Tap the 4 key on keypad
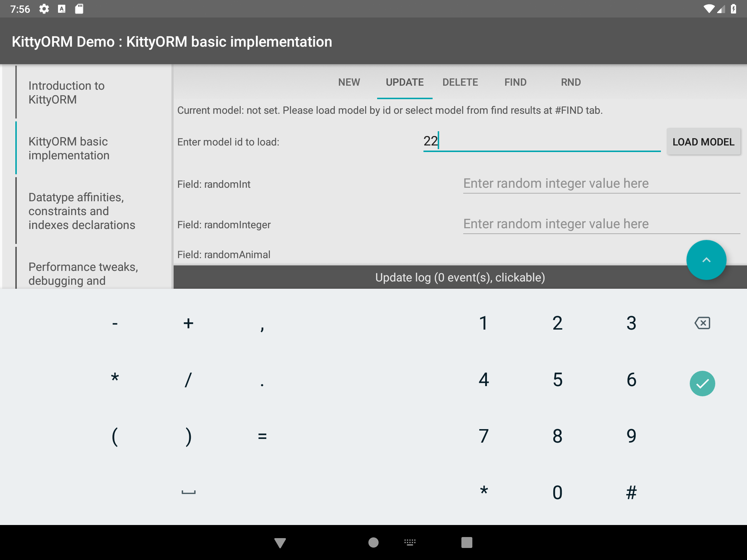Viewport: 747px width, 560px height. pyautogui.click(x=484, y=380)
